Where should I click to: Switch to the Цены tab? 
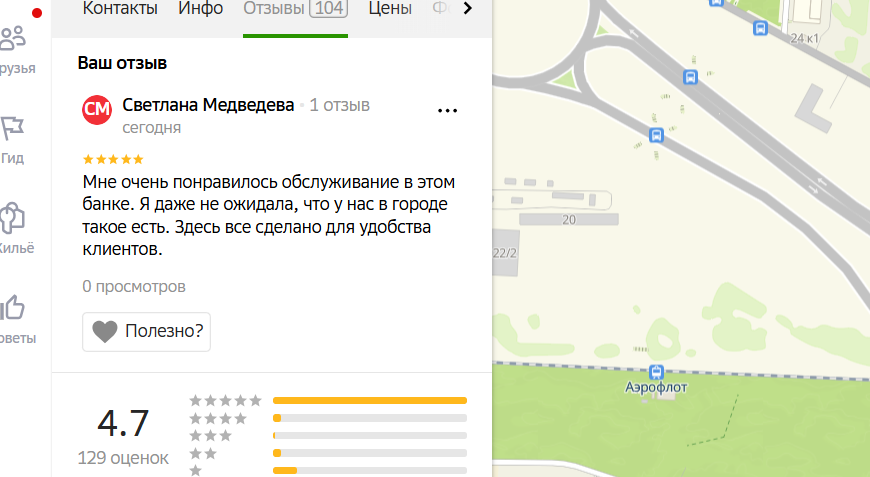[x=390, y=8]
